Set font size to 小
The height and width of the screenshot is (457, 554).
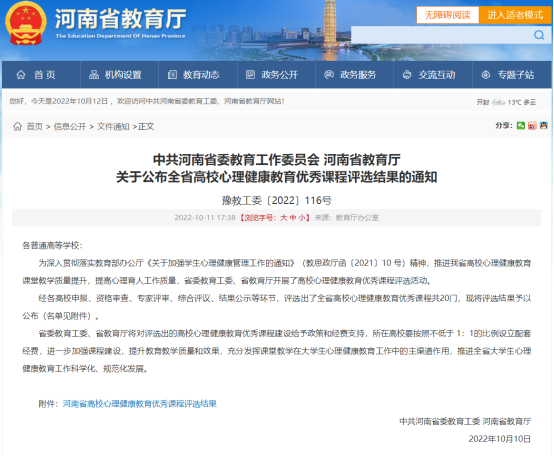tap(301, 218)
